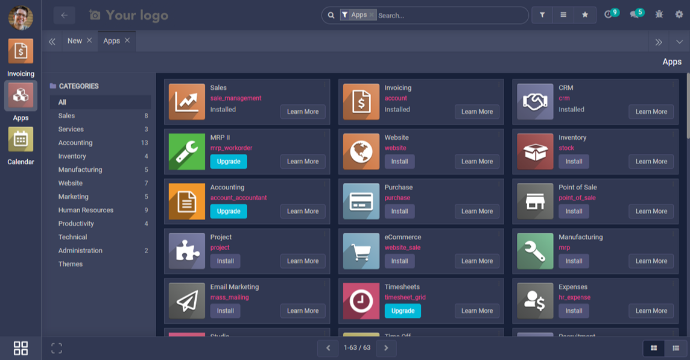Switch to list view

coord(676,348)
